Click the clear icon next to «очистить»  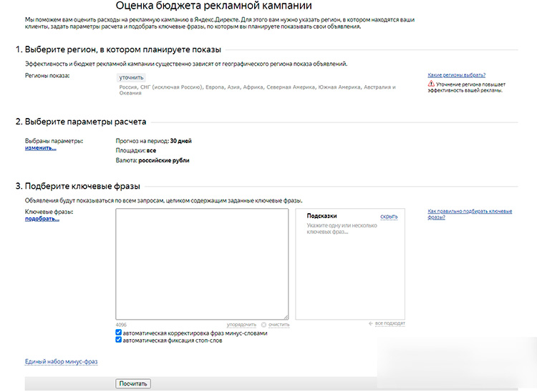click(x=263, y=324)
